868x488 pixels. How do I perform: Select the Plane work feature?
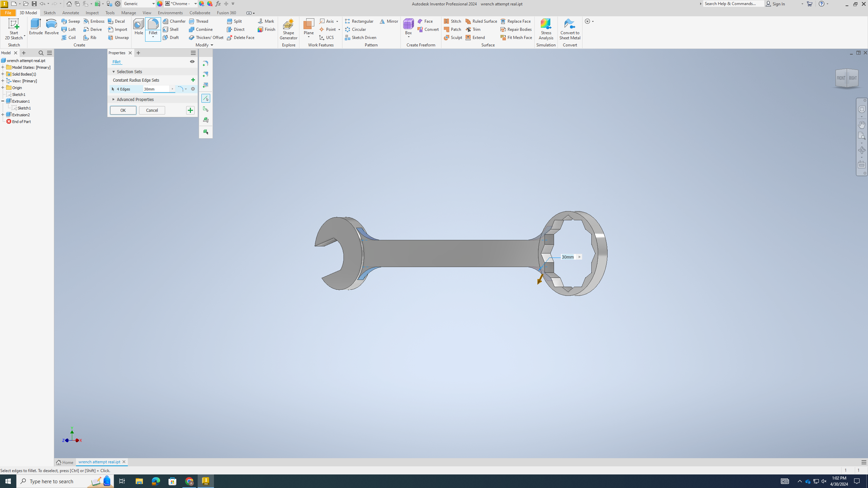(x=309, y=27)
